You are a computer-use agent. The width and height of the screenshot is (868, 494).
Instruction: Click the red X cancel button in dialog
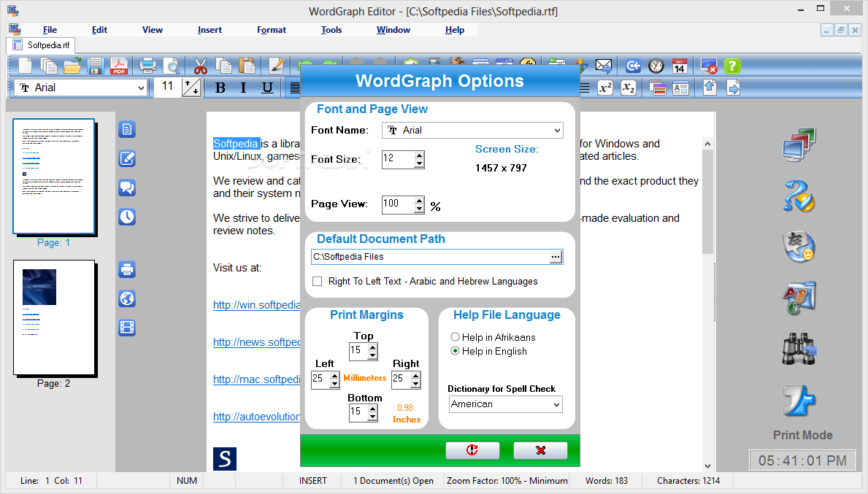[540, 450]
